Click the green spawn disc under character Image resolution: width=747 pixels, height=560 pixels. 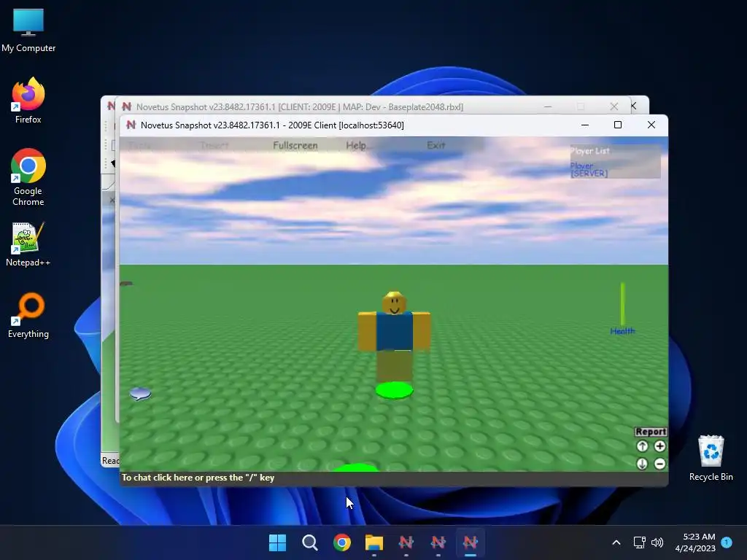click(394, 391)
